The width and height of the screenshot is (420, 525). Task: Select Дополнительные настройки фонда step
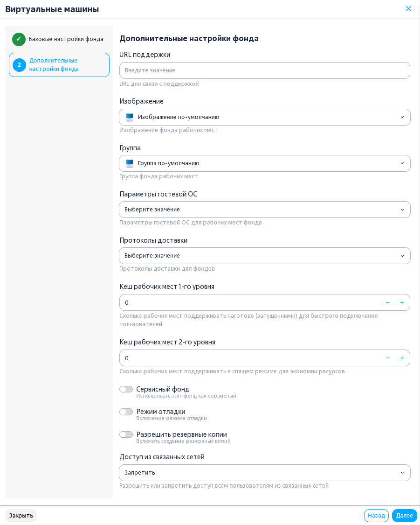(59, 65)
